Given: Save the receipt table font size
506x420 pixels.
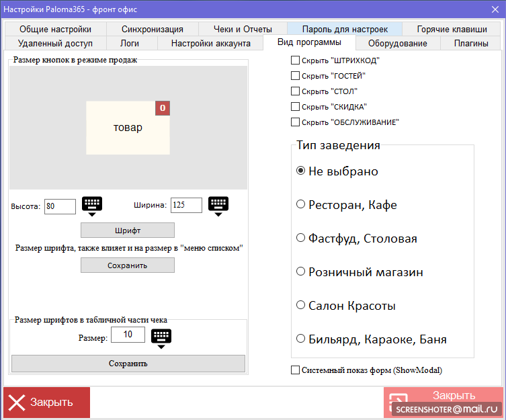Looking at the screenshot, I should 128,364.
